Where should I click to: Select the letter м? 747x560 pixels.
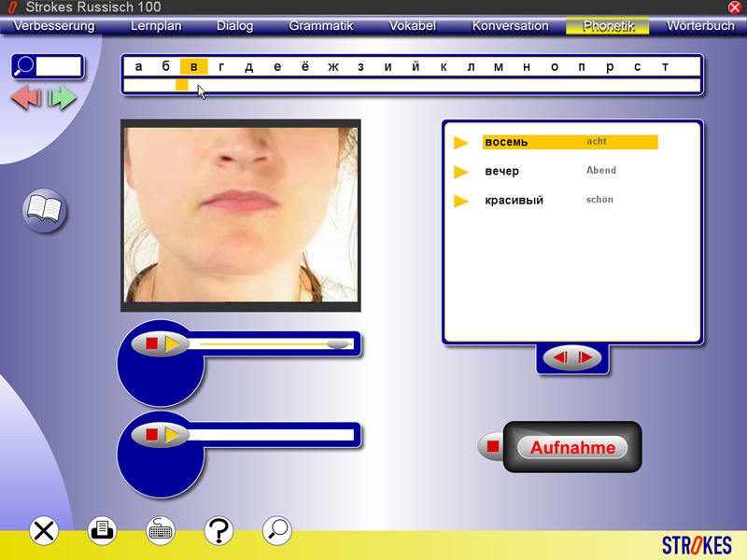point(499,66)
